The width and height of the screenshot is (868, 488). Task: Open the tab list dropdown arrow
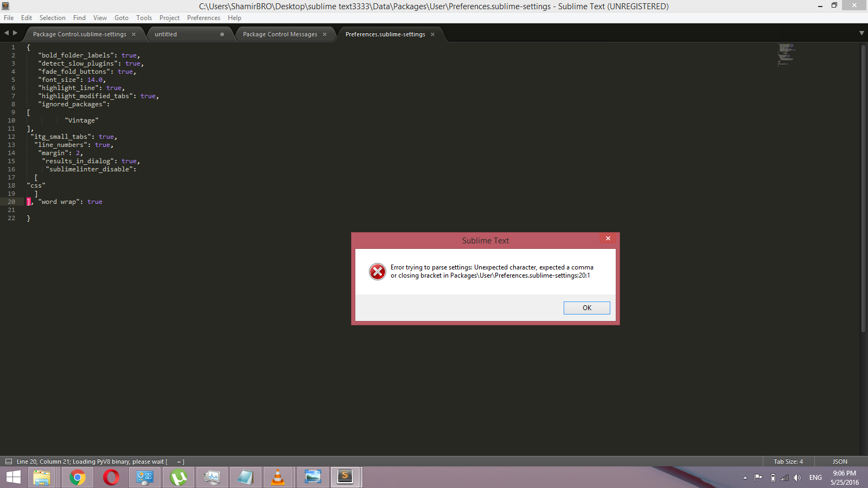pos(861,33)
